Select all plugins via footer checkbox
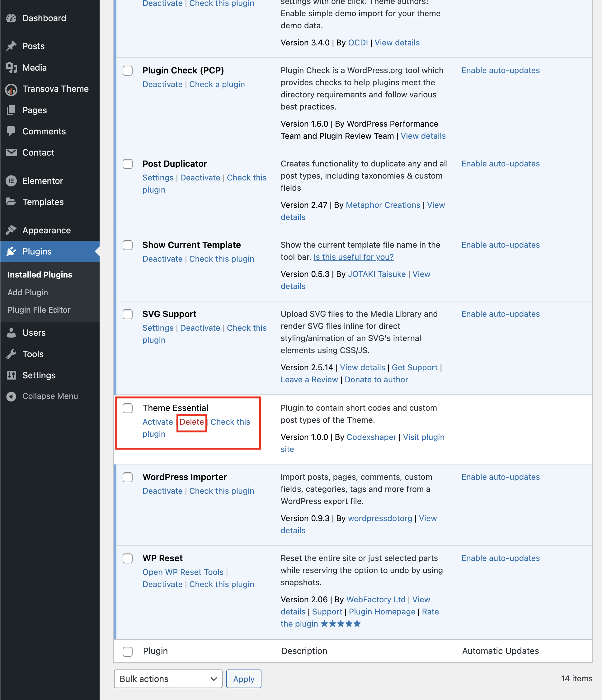Image resolution: width=602 pixels, height=700 pixels. (x=127, y=651)
